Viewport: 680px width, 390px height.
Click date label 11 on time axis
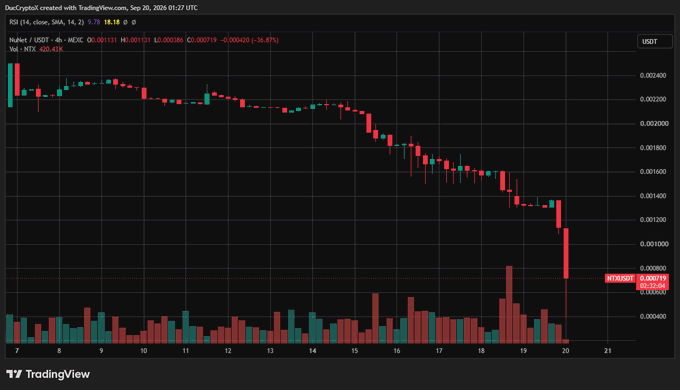(186, 351)
